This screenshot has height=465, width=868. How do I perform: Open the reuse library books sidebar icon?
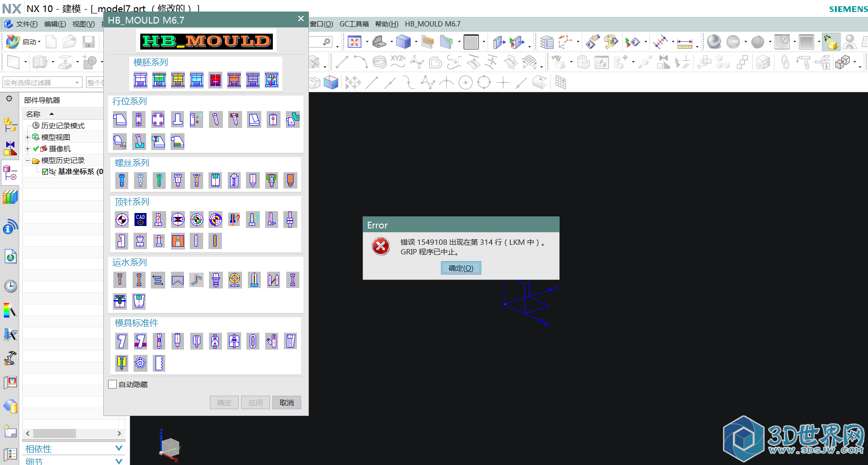pyautogui.click(x=10, y=197)
